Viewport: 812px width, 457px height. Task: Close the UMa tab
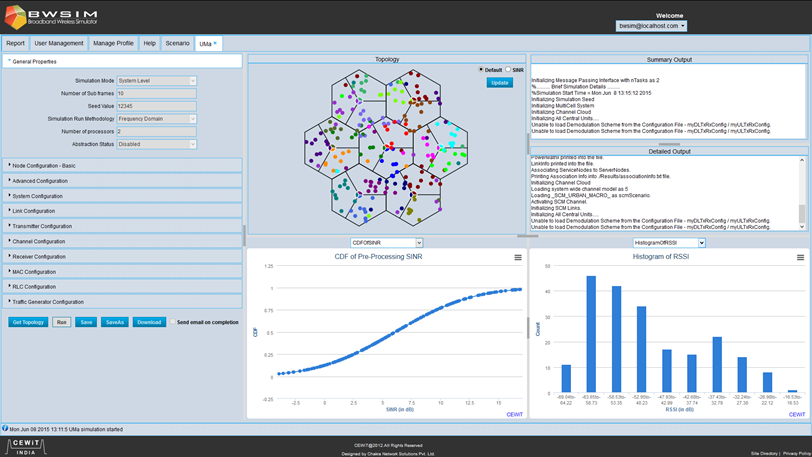click(x=215, y=44)
